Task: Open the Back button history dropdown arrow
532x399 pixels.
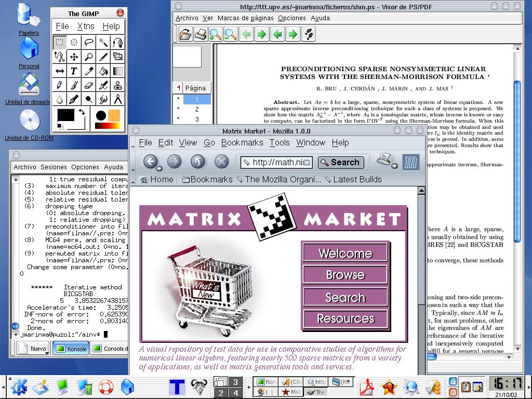Action: click(x=159, y=168)
